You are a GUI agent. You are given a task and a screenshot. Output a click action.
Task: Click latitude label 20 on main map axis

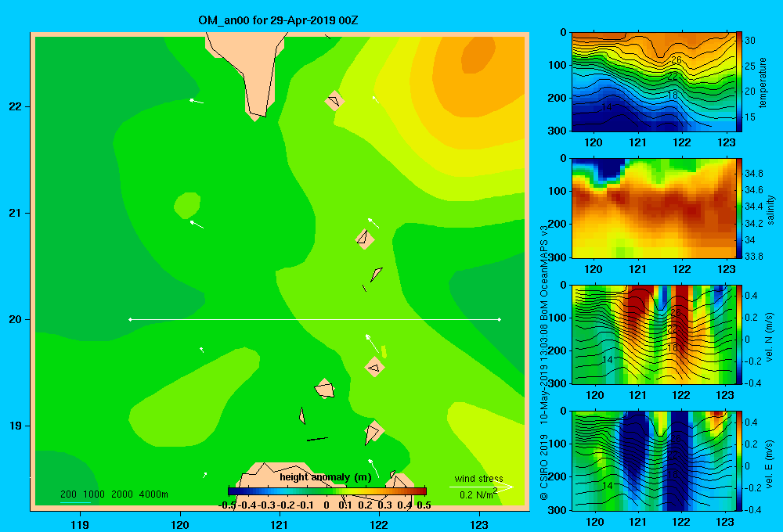coord(16,319)
